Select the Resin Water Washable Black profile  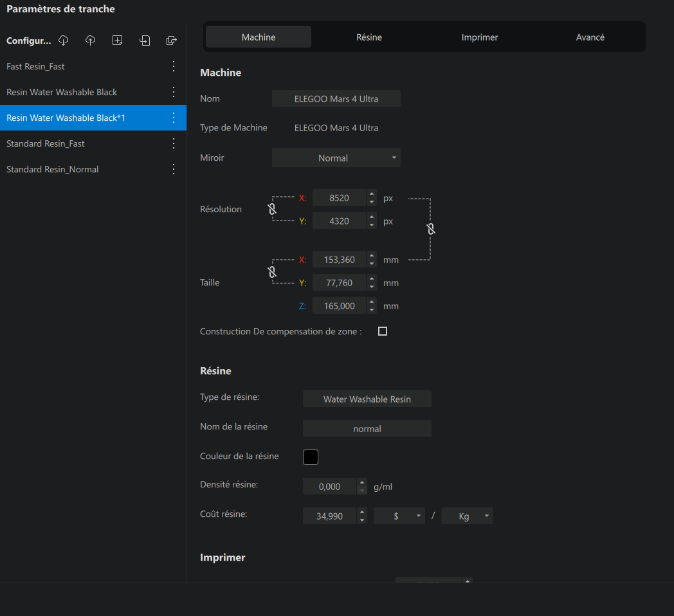tap(93, 92)
